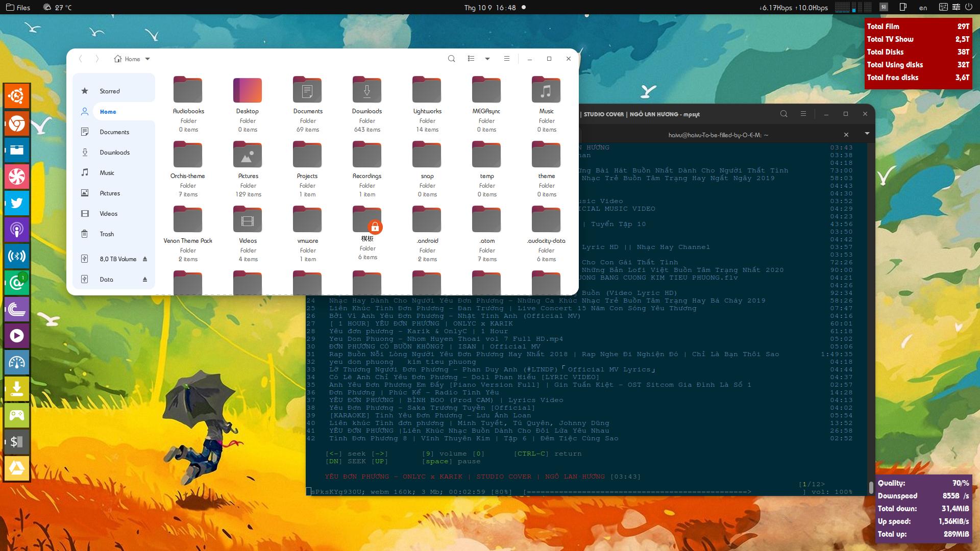Go to Documents in the sidebar

[114, 132]
